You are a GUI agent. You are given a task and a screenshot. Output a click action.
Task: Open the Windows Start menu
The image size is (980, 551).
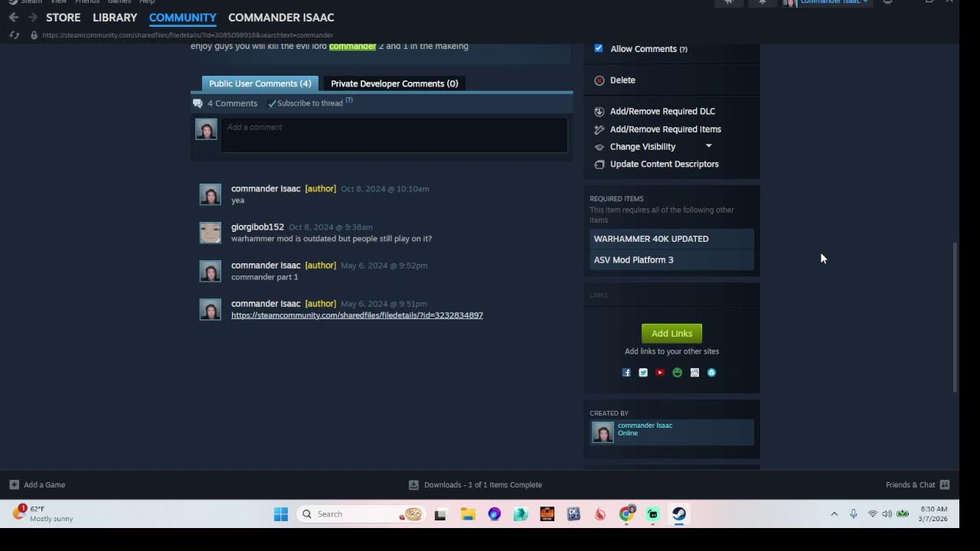pyautogui.click(x=281, y=514)
